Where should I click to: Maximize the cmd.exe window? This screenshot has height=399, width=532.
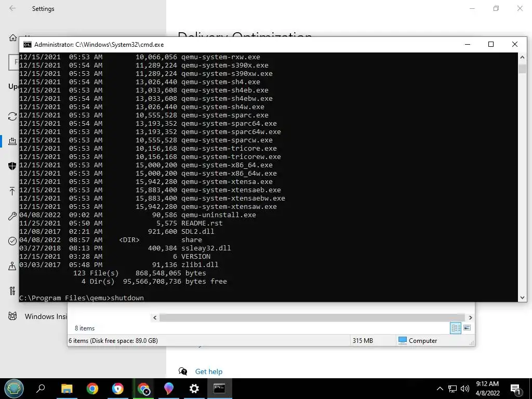(491, 45)
